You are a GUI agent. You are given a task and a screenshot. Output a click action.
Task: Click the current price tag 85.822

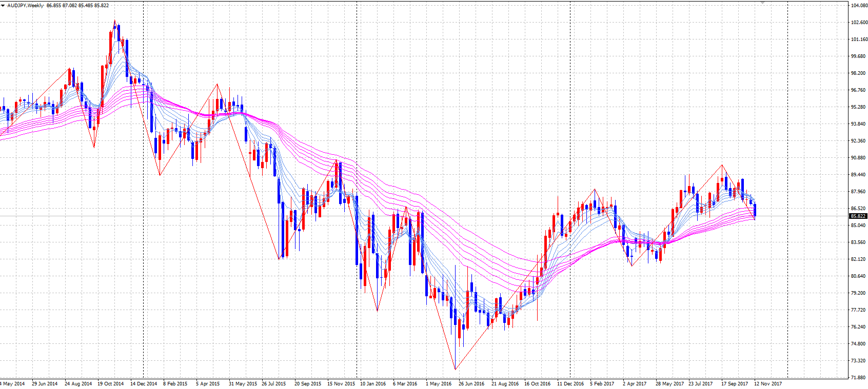coord(858,216)
